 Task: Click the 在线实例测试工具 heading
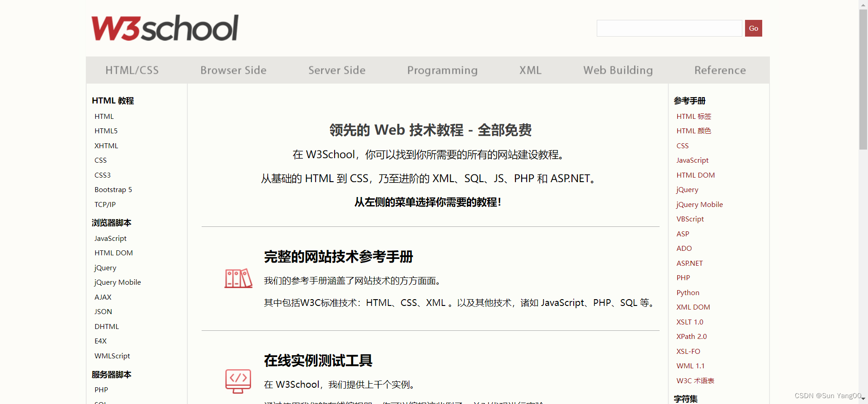point(318,361)
